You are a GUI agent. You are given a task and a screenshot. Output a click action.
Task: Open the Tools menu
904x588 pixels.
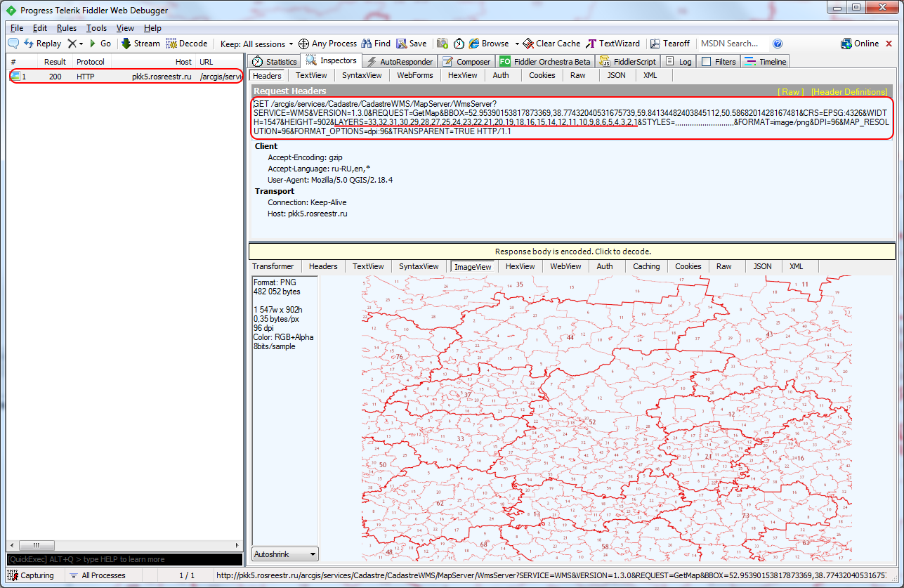[x=97, y=28]
